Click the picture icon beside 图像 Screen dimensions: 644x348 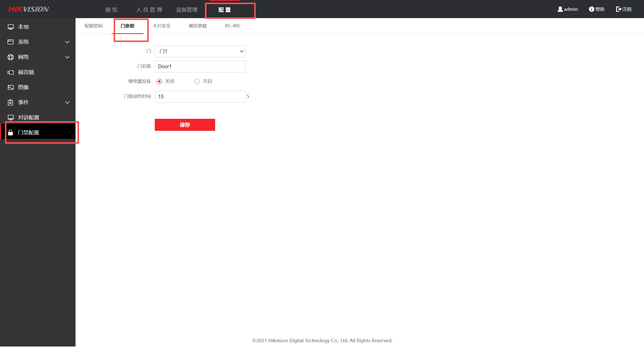(x=11, y=87)
